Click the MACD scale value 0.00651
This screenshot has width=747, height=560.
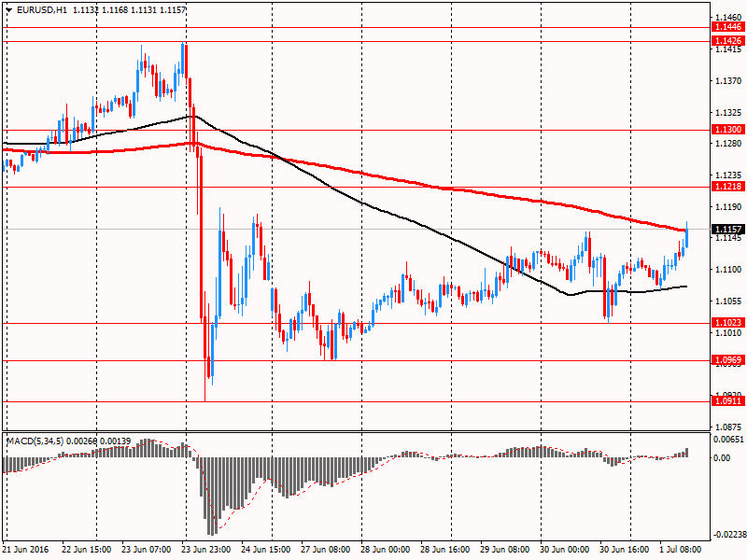728,440
